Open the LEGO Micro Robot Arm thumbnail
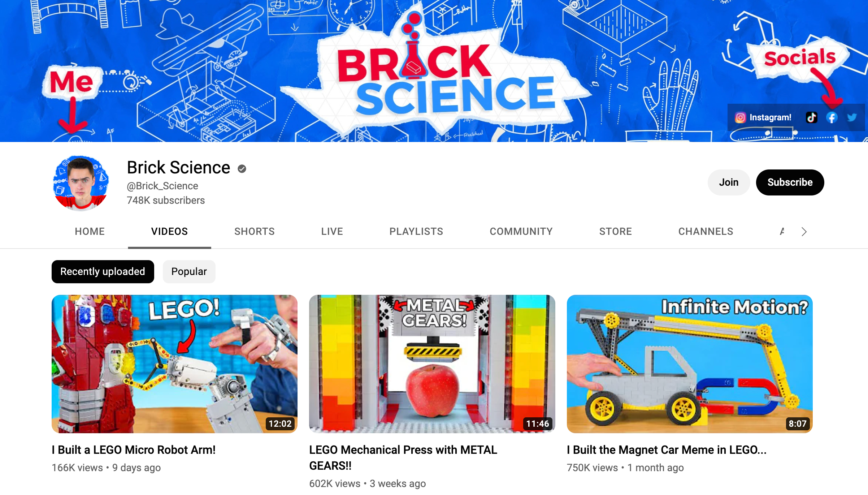Screen dimensions: 868x495 coord(174,364)
